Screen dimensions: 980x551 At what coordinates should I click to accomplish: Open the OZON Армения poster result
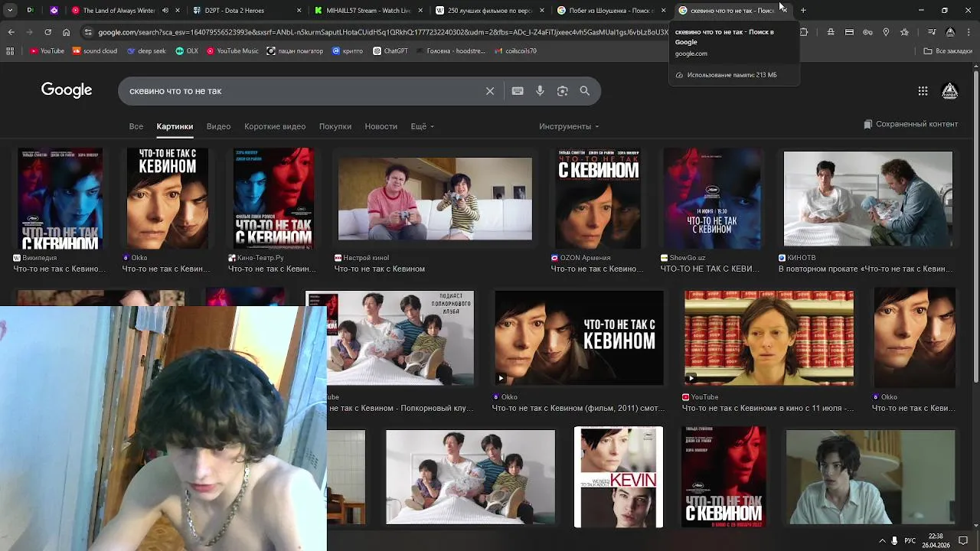(599, 199)
